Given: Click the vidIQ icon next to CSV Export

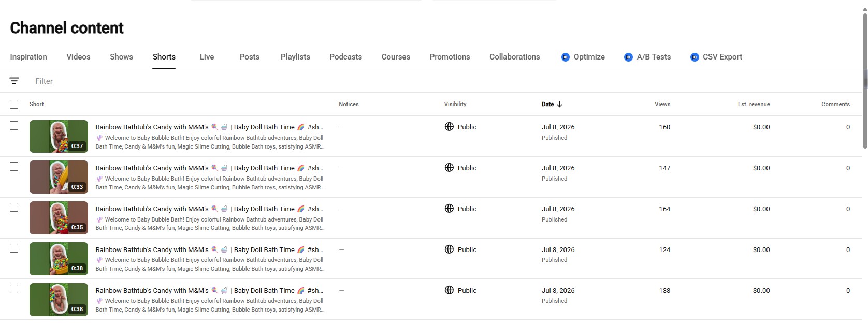Looking at the screenshot, I should (x=695, y=57).
